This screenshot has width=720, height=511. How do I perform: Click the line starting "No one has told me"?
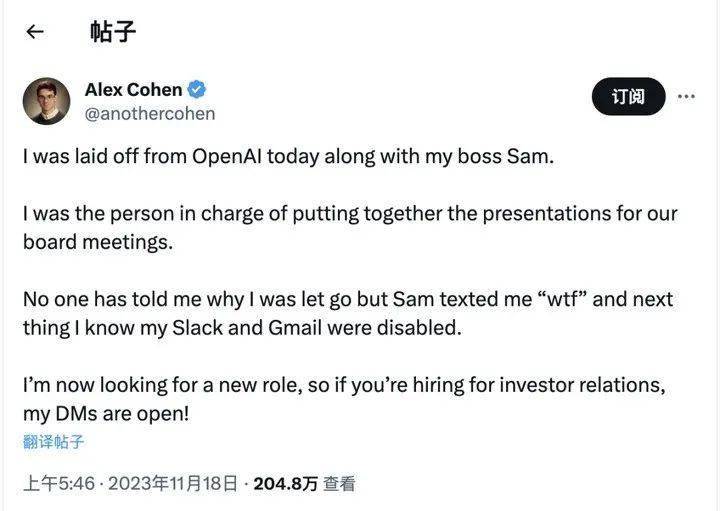pos(348,300)
